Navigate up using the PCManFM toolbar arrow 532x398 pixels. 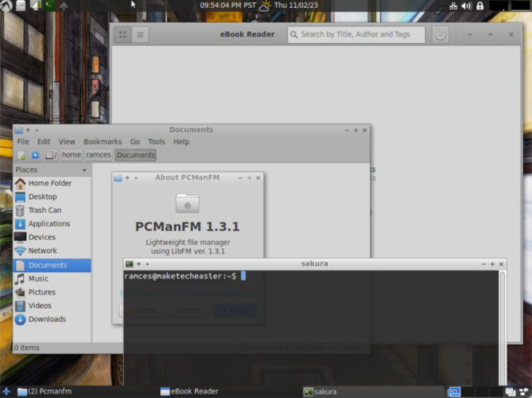[x=27, y=130]
